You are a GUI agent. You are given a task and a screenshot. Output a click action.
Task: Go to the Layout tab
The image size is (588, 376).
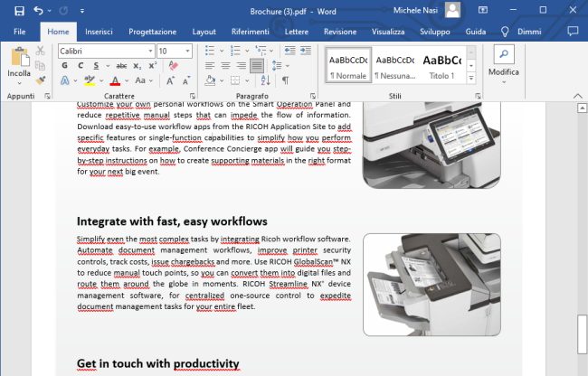tap(204, 32)
